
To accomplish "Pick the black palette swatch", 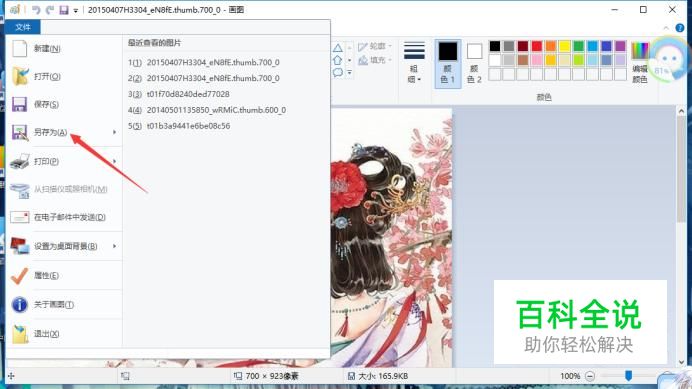I will (495, 46).
